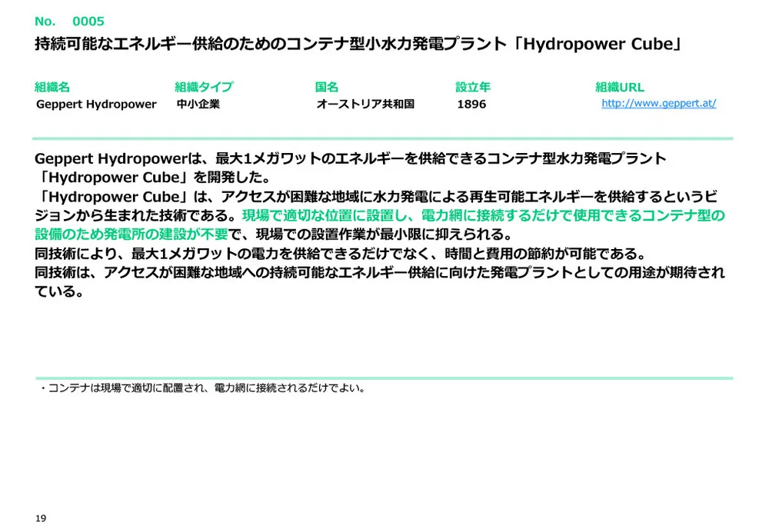Select the title containing 'Hydropower Cube'
The width and height of the screenshot is (769, 532).
pyautogui.click(x=358, y=44)
